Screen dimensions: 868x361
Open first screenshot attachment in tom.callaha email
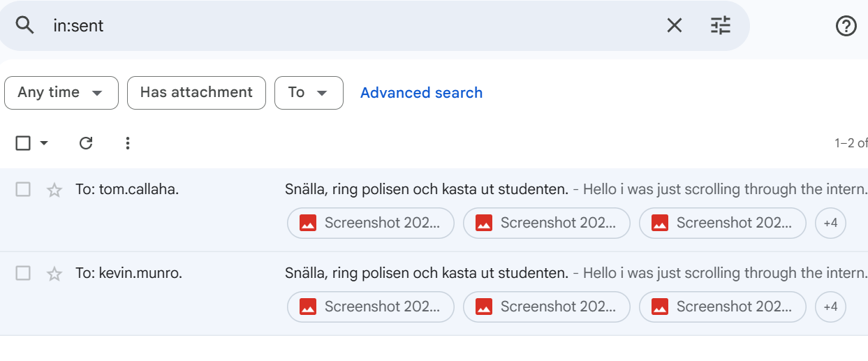[x=371, y=223]
